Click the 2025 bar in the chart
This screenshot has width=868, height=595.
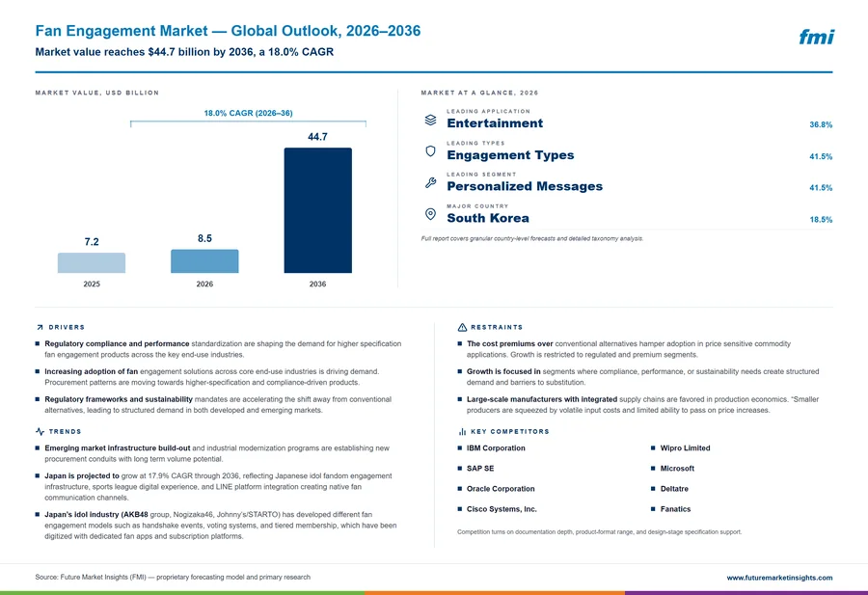coord(92,263)
